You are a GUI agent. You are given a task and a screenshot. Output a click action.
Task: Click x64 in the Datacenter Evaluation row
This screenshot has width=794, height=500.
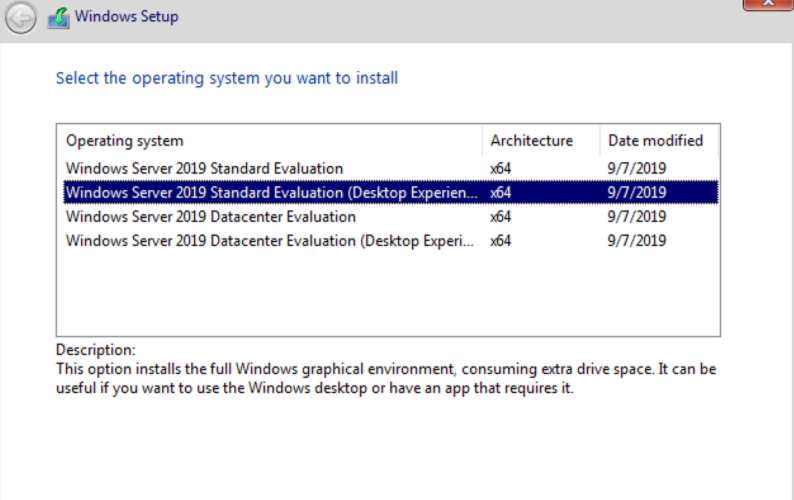(500, 217)
